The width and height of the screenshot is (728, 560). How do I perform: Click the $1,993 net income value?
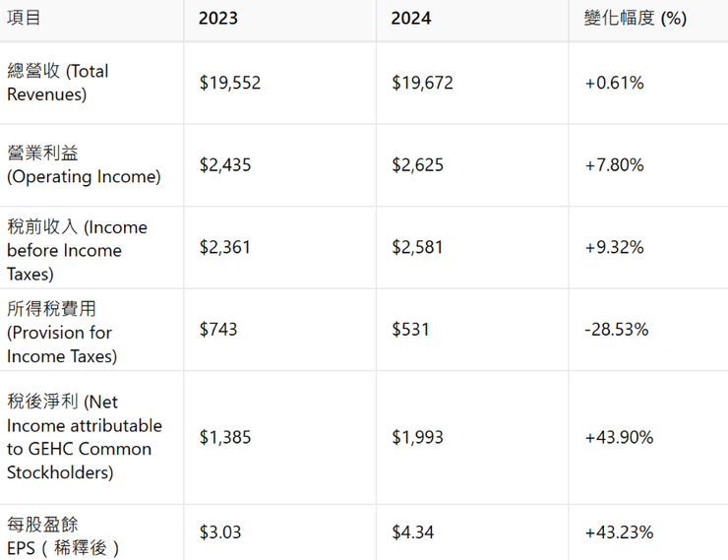coord(417,437)
